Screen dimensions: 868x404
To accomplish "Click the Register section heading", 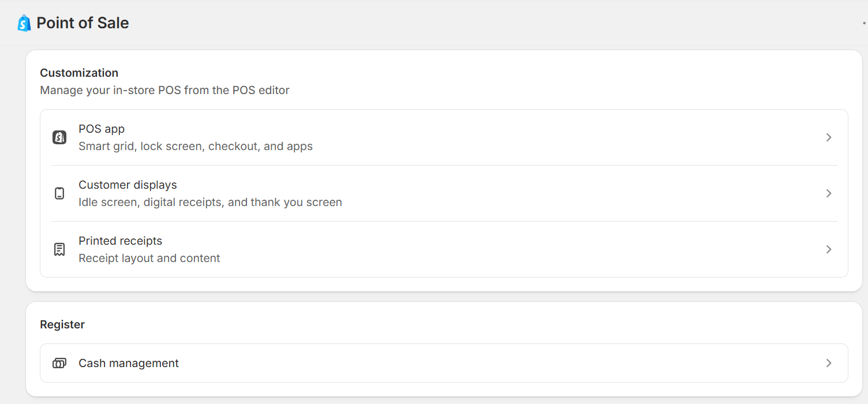I will 62,324.
